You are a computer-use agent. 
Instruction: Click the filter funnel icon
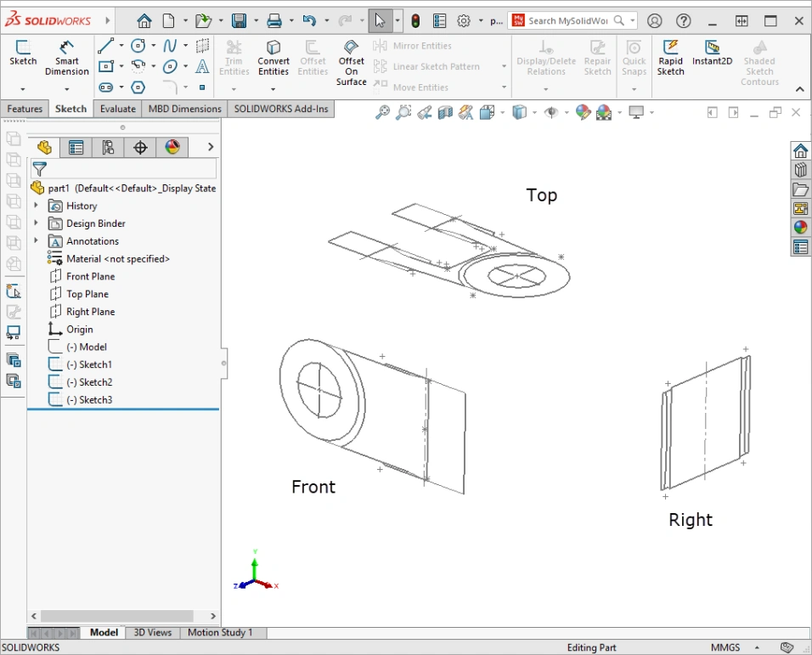(x=39, y=169)
